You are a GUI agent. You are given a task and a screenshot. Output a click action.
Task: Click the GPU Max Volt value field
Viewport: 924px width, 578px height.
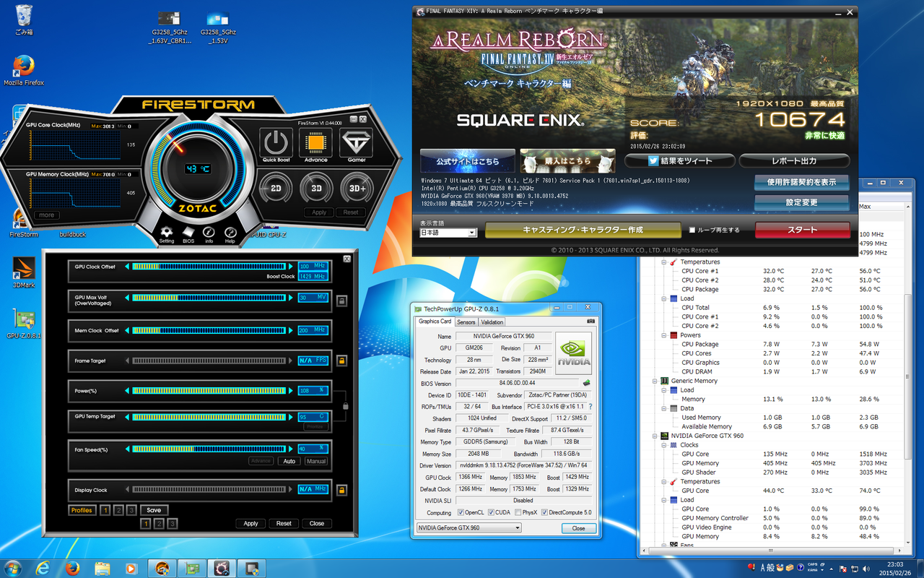pos(313,298)
